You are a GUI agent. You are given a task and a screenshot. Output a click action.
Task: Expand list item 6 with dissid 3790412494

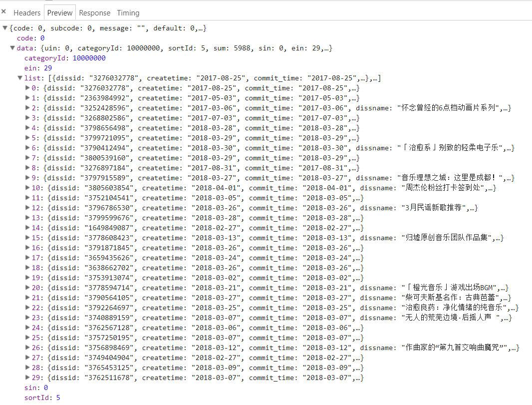[x=27, y=148]
